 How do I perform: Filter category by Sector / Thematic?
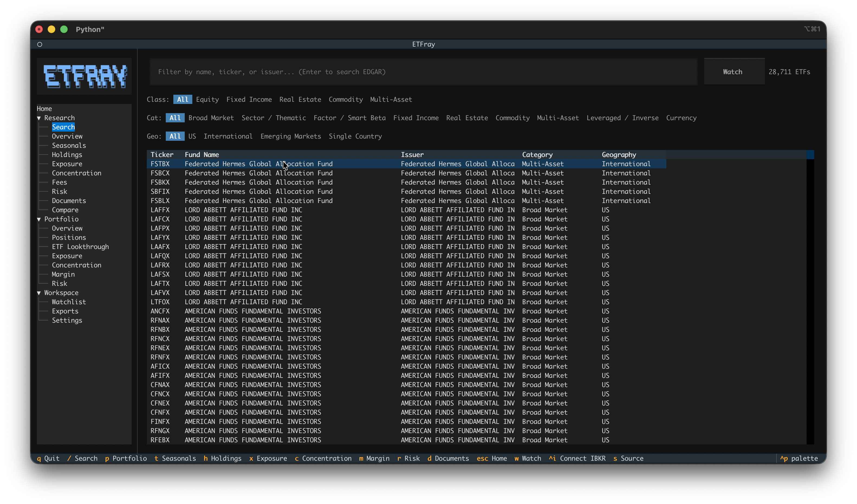[274, 118]
